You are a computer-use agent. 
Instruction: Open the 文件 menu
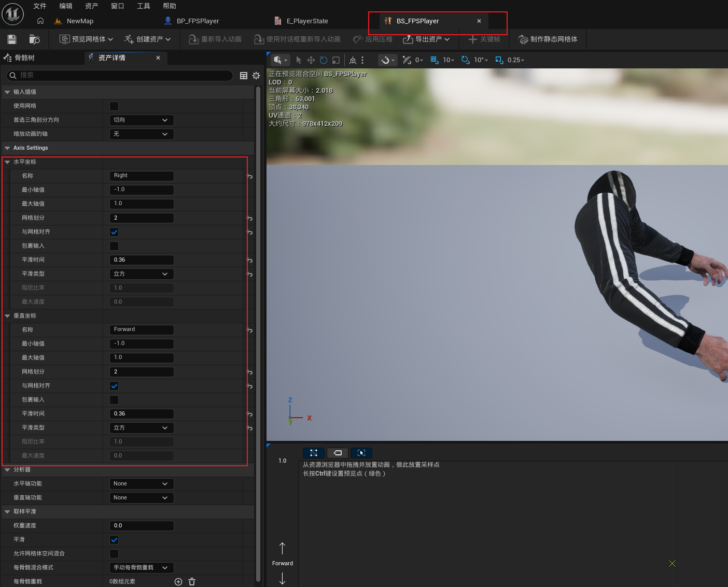(x=40, y=6)
